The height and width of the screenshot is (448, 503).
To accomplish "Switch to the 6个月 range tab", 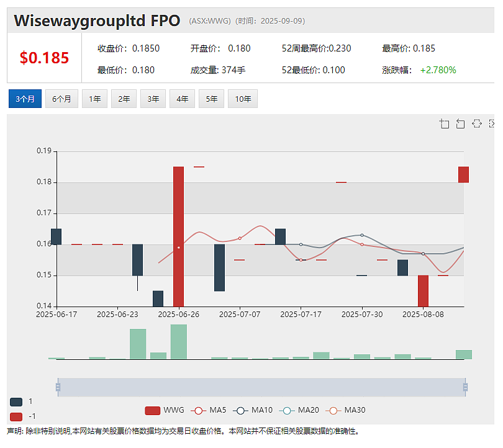I will pyautogui.click(x=61, y=99).
